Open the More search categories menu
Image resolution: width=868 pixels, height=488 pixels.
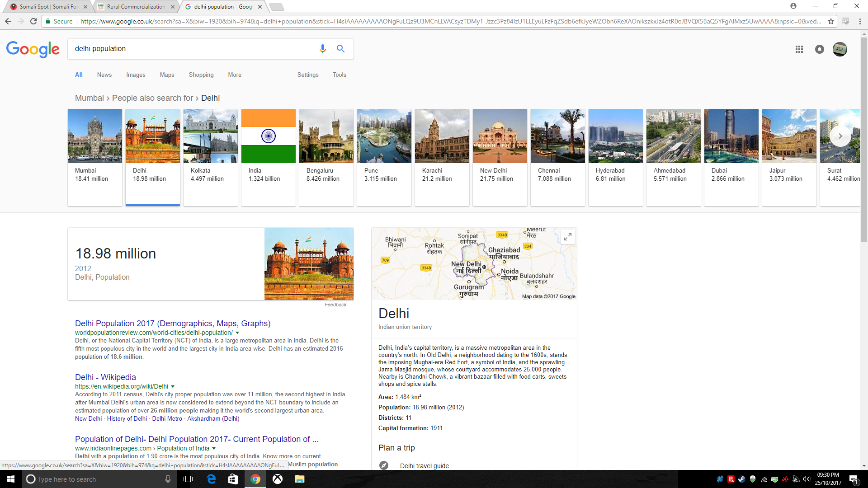235,75
